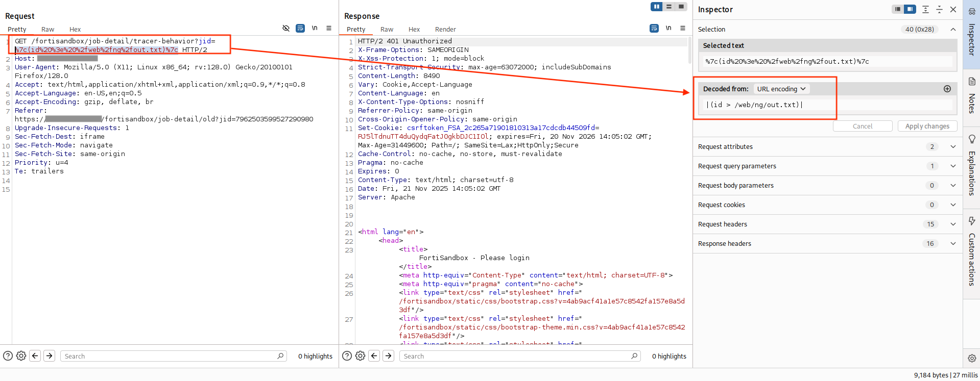Viewport: 980px width, 381px height.
Task: Select Request Pretty tab
Action: [17, 30]
